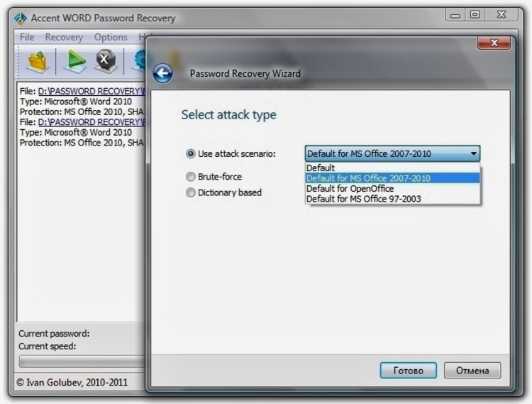Click the Current speed label

pos(47,346)
